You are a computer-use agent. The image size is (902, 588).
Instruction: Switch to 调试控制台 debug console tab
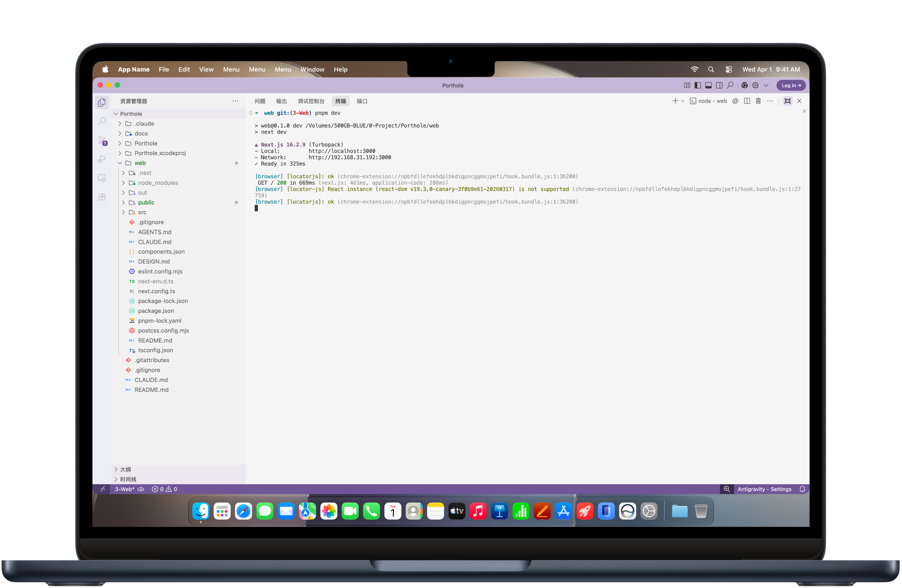pos(311,101)
